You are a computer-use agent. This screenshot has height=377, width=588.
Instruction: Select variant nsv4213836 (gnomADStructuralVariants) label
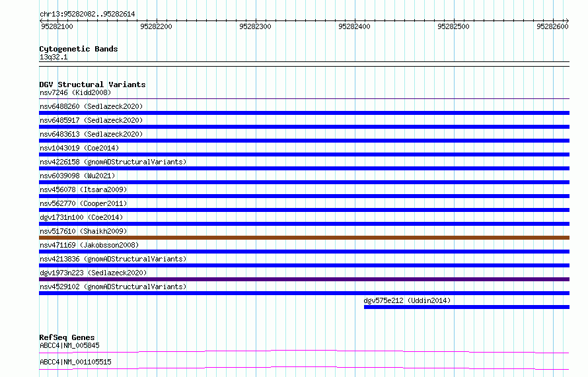click(x=113, y=259)
